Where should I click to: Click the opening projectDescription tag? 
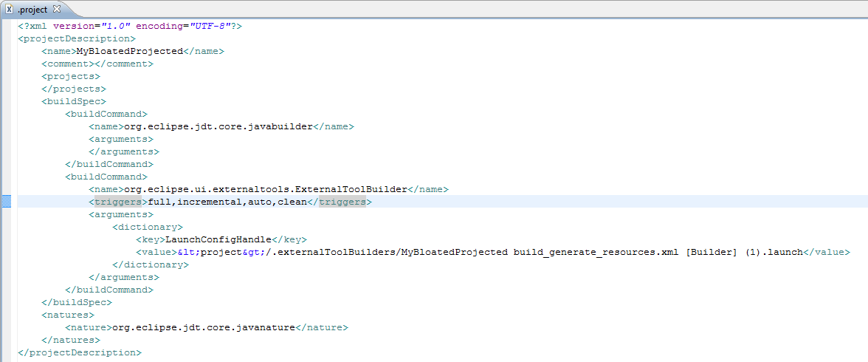click(x=77, y=38)
